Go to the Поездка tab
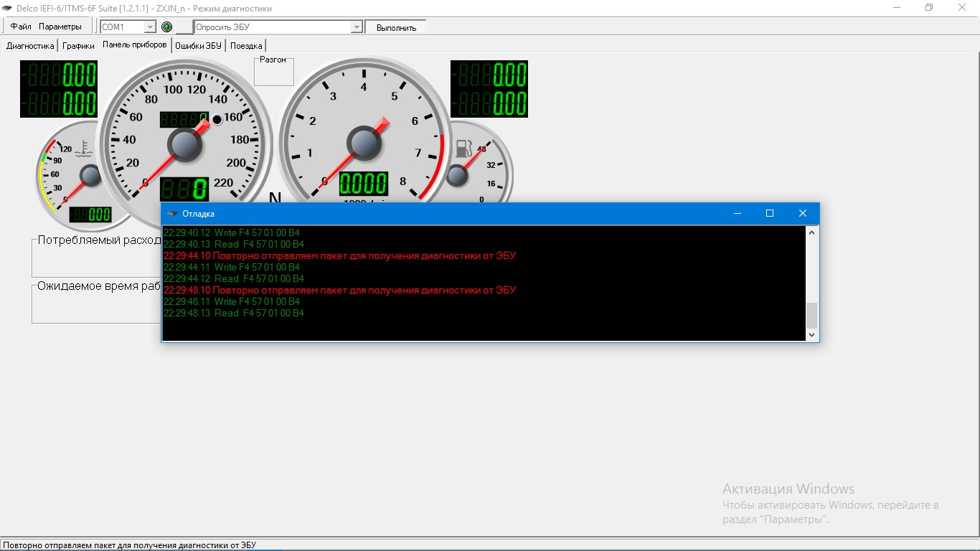The height and width of the screenshot is (551, 980). pos(246,46)
